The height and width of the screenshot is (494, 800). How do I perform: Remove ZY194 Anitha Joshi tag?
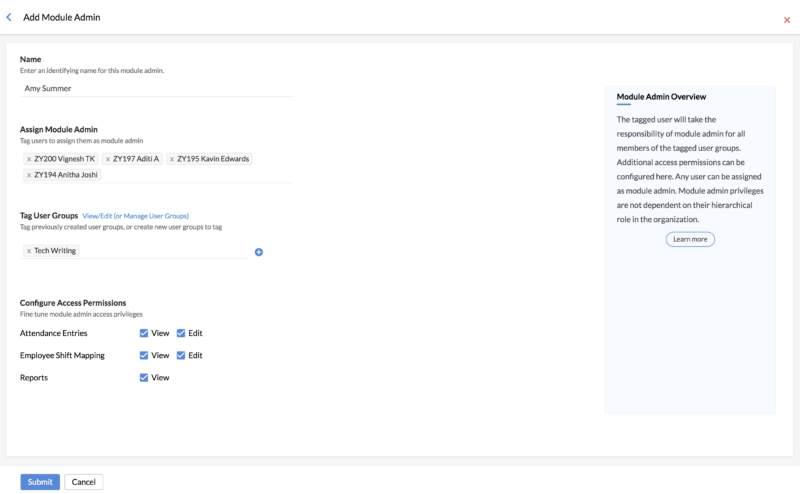click(29, 175)
